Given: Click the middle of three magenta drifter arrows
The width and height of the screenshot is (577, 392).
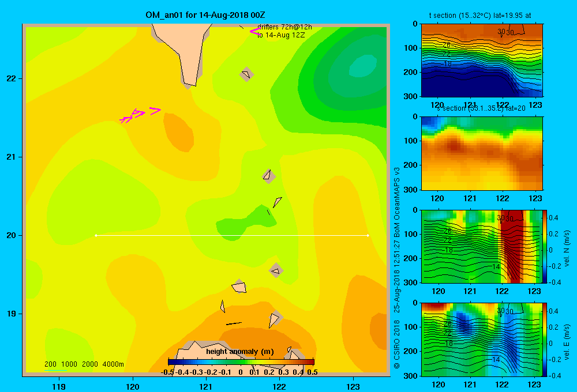Looking at the screenshot, I should coord(138,113).
